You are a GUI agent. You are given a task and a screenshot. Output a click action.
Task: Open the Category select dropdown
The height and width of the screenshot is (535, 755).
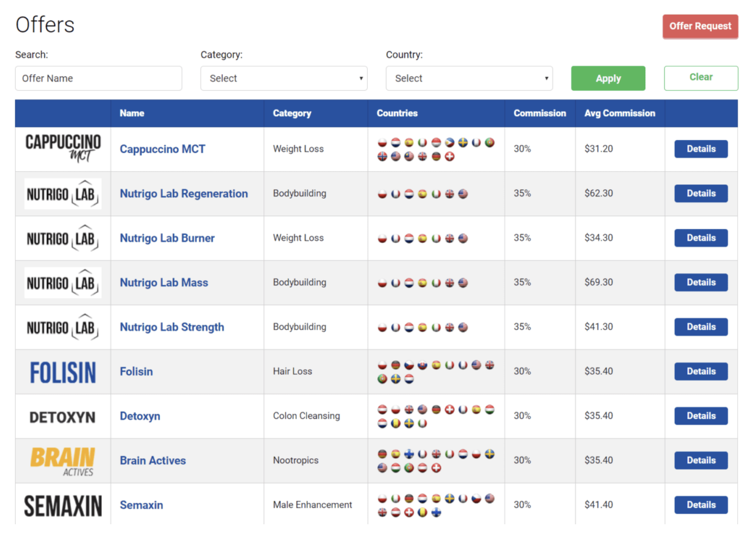click(x=284, y=78)
